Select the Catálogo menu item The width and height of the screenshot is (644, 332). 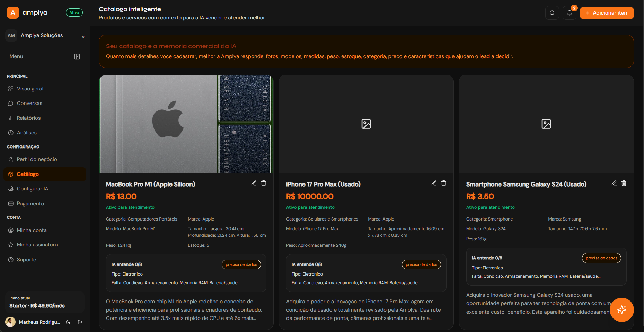[45, 174]
